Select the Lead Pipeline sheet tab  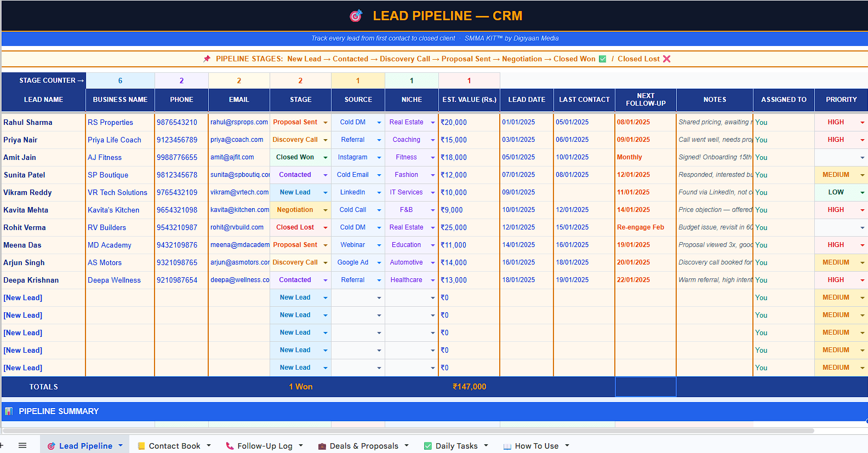[x=85, y=445]
